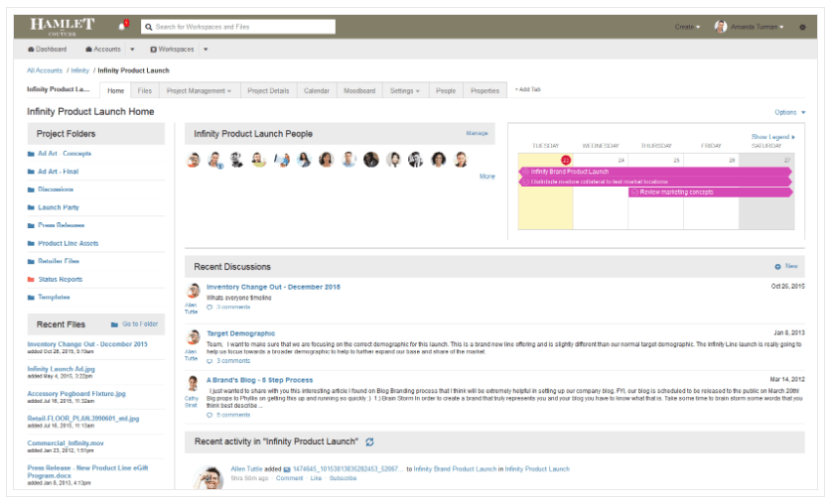831x504 pixels.
Task: Switch to the Calendar tab
Action: 317,90
